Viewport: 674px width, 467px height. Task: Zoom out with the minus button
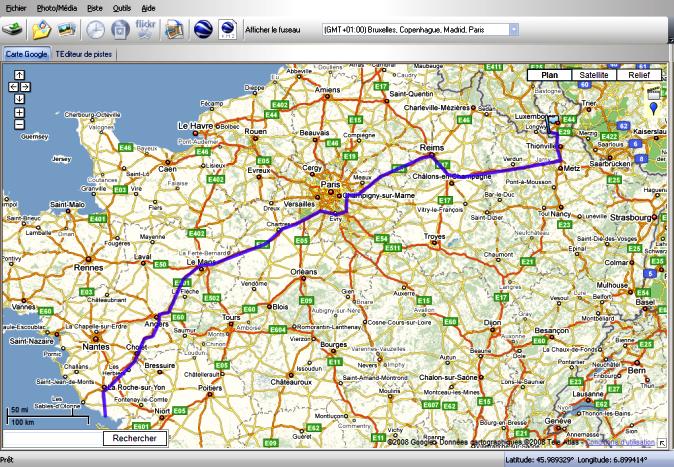point(19,125)
